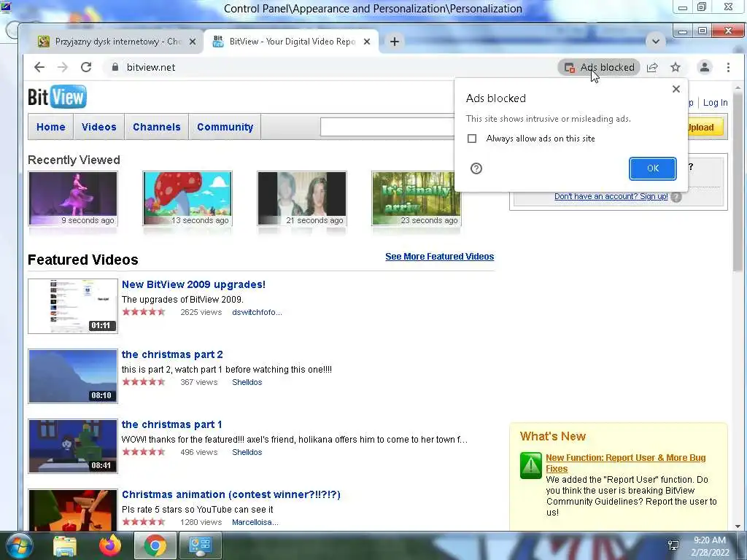Focus the BitView search field
747x560 pixels.
[x=387, y=127]
